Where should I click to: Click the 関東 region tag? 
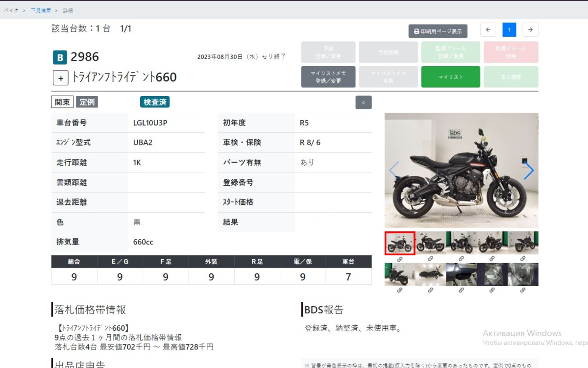62,102
